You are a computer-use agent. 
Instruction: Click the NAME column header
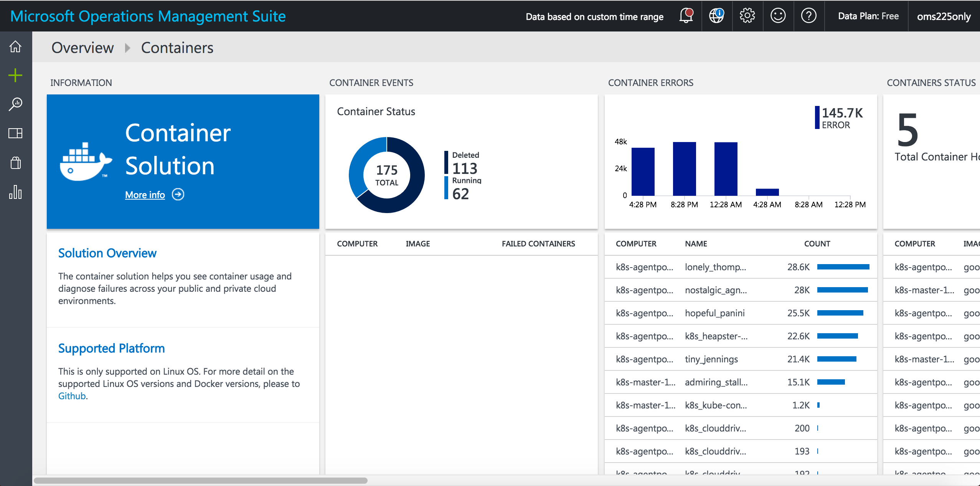(x=696, y=244)
